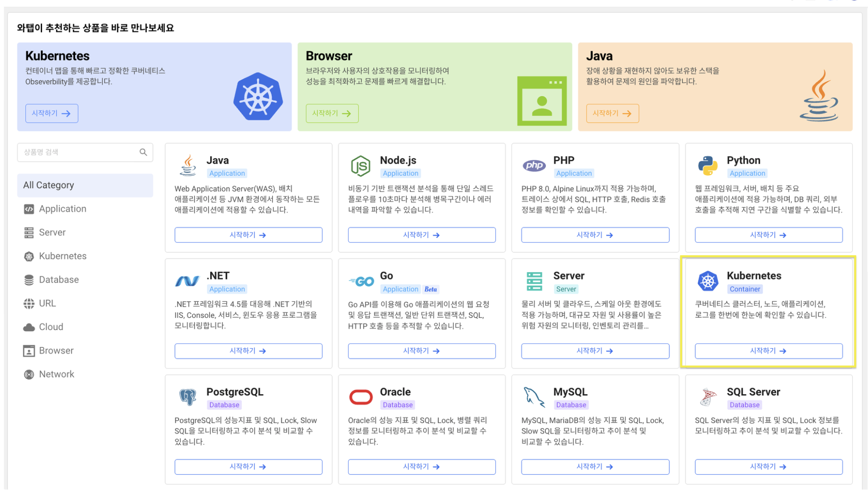Click the .NET wave logo icon
The width and height of the screenshot is (868, 490).
pos(187,281)
